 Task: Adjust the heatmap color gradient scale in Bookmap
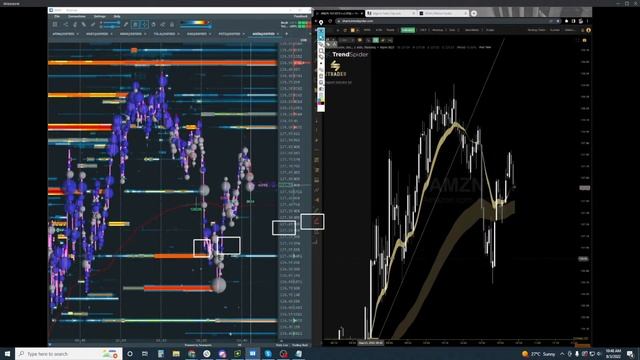coord(195,22)
